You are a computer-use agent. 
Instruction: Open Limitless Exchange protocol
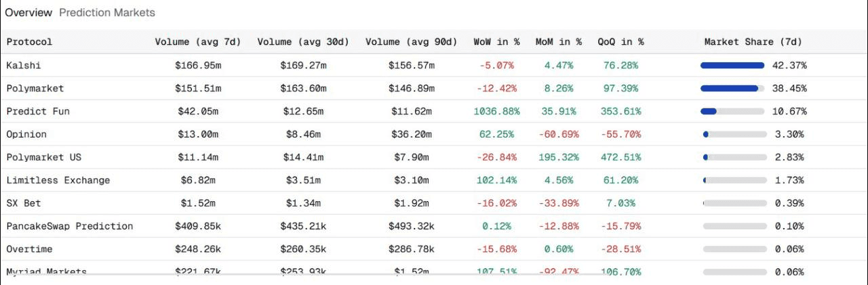(58, 181)
